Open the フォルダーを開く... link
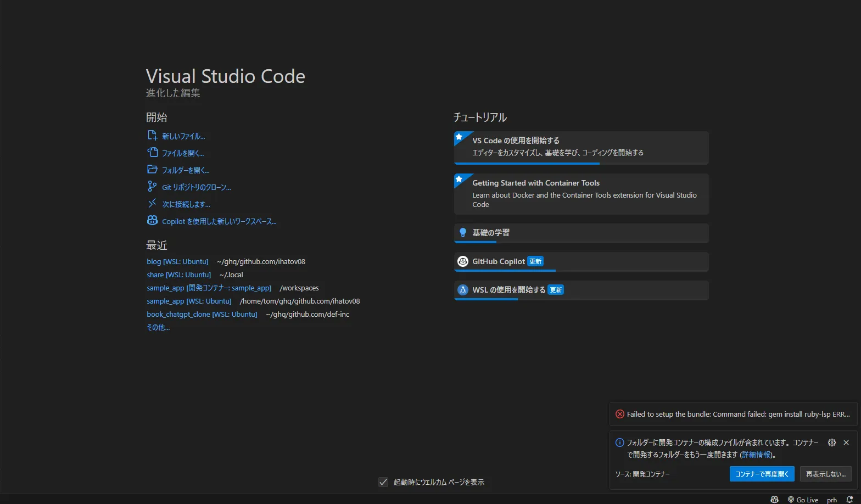The image size is (861, 504). 186,170
